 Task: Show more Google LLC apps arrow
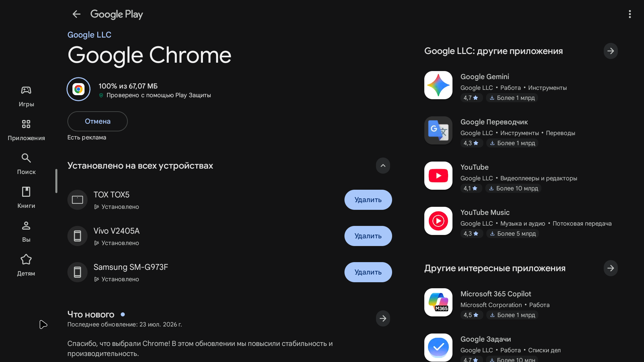coord(610,51)
